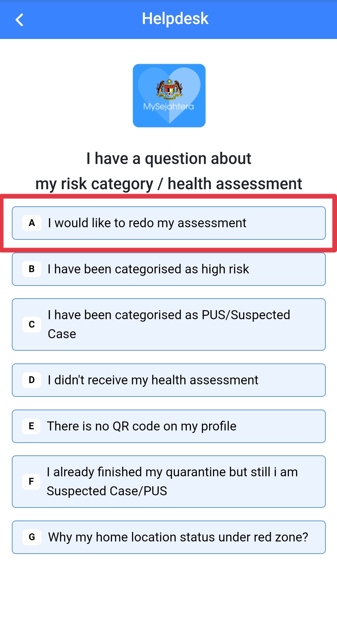
Task: Click the letter E badge
Action: click(x=32, y=426)
